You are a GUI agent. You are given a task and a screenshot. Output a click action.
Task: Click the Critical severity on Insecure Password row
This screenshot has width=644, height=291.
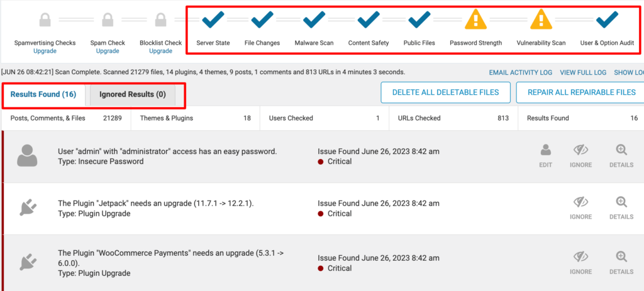(x=335, y=162)
